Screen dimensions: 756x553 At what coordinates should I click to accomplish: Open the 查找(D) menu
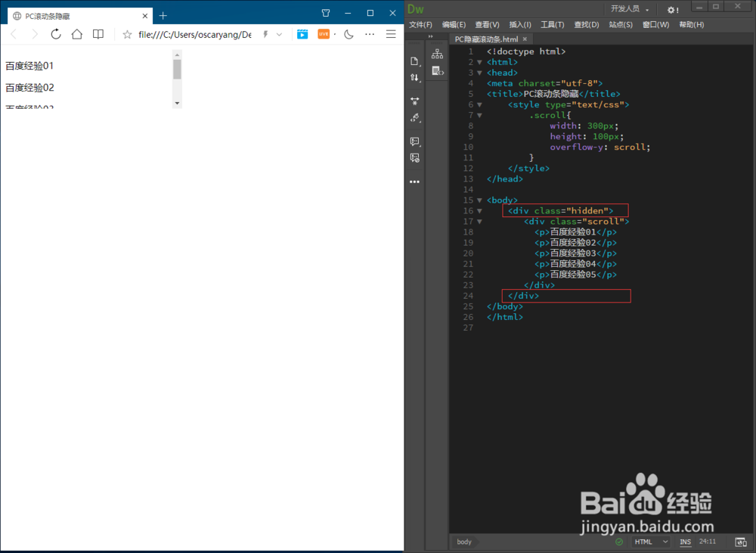point(587,25)
